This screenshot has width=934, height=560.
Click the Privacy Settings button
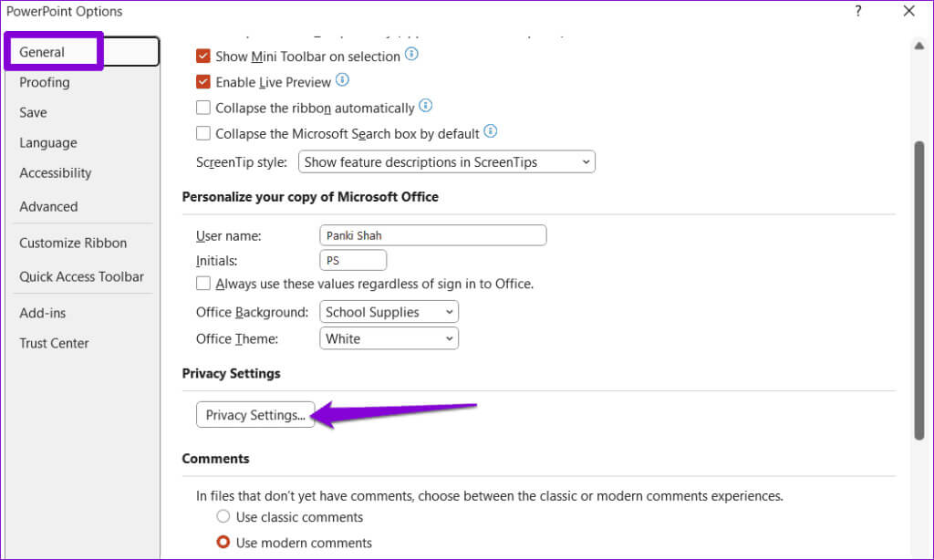[x=255, y=415]
